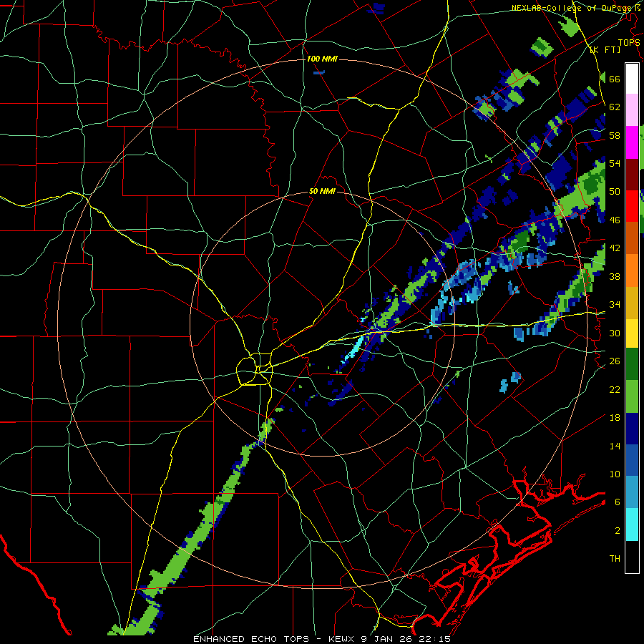The width and height of the screenshot is (644, 644).
Task: Click the K FT units label
Action: [x=605, y=50]
